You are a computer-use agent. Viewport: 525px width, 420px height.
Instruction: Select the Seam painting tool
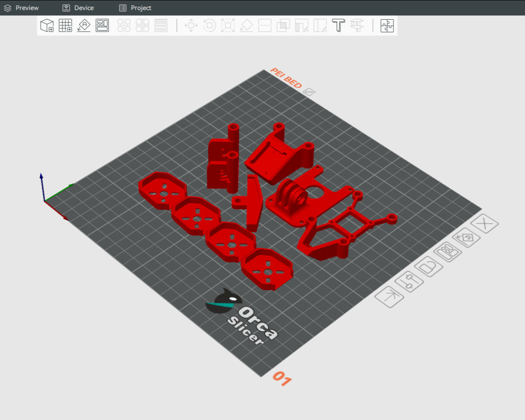[320, 25]
